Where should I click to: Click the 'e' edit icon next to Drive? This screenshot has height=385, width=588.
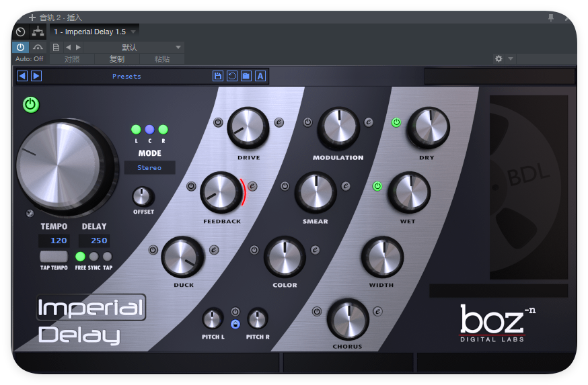(x=279, y=122)
